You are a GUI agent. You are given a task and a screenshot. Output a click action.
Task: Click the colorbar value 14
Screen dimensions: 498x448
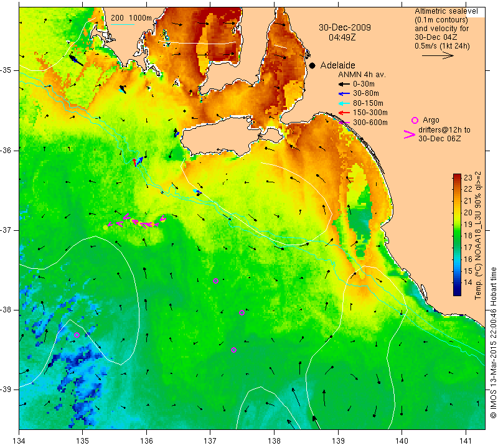(x=468, y=282)
